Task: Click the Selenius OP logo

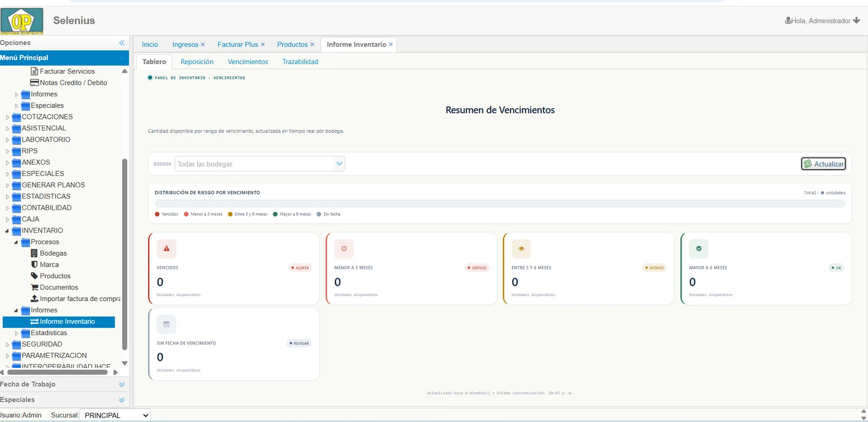Action: coord(22,21)
